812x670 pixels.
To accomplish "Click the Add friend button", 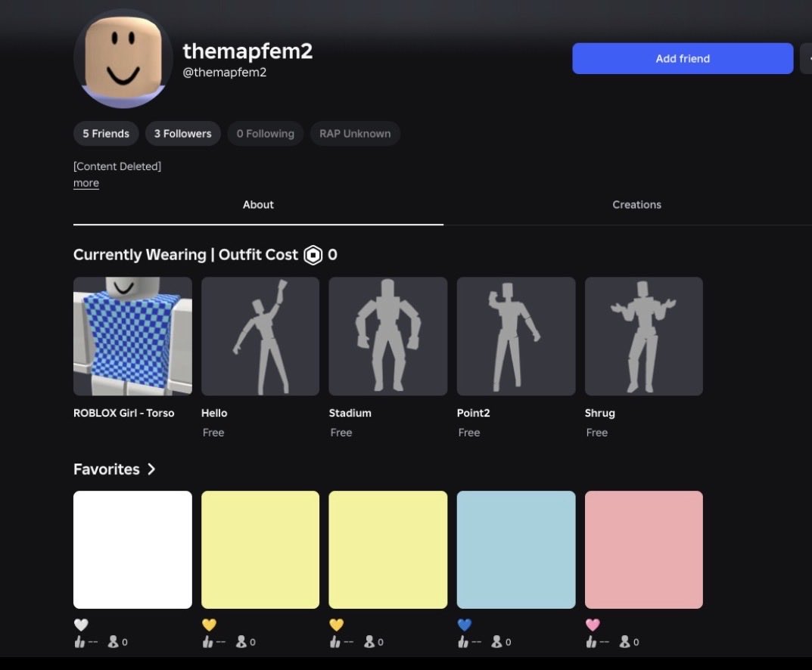I will (683, 58).
